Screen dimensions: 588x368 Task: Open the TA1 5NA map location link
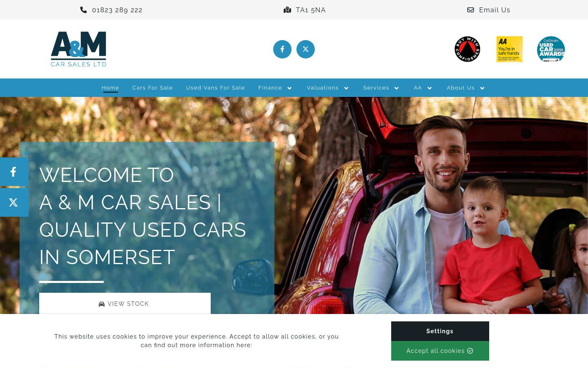[x=305, y=10]
